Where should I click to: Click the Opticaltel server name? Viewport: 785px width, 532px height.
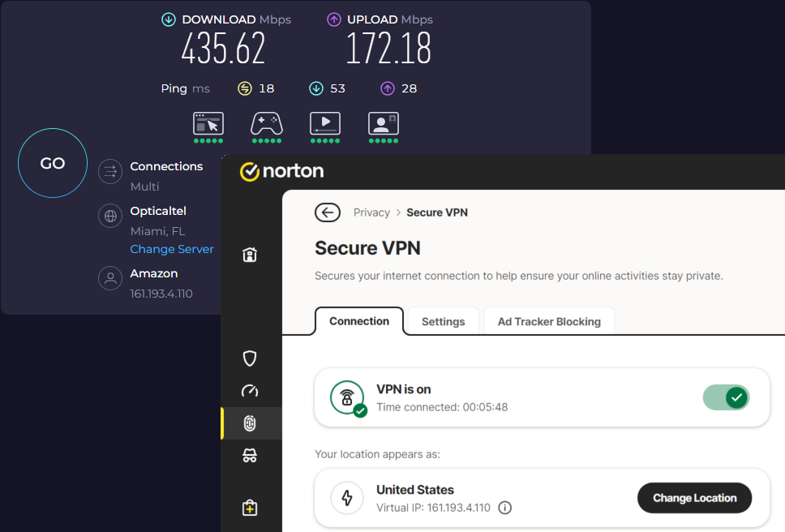click(158, 211)
